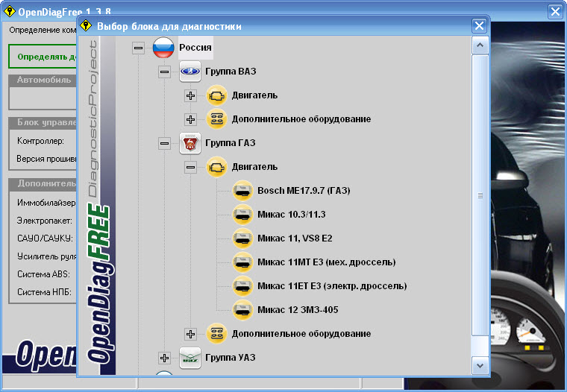Click Контроллер label in main window
The width and height of the screenshot is (567, 392).
(40, 141)
